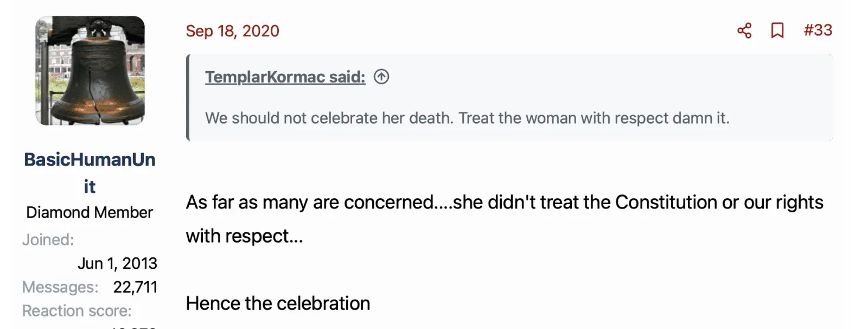Click the 22,711 message count
Screen dimensions: 868x329
point(135,287)
